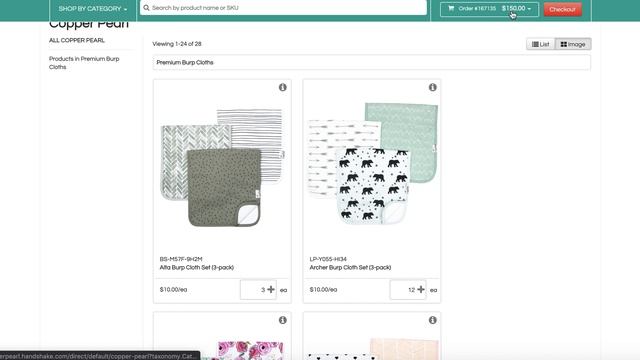Screen dimensions: 640x360
Task: Click the Premium Burp Cloths filter field
Action: pyautogui.click(x=371, y=62)
